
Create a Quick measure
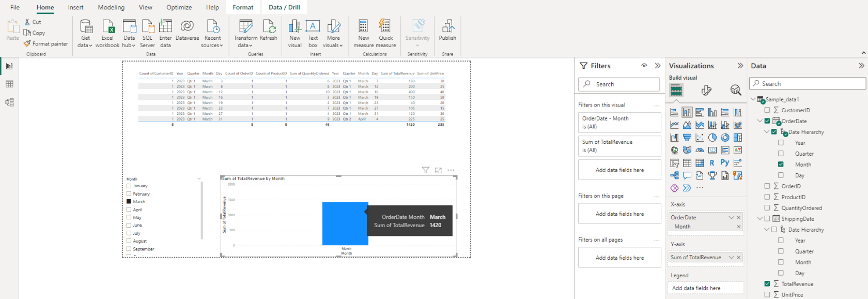click(386, 34)
